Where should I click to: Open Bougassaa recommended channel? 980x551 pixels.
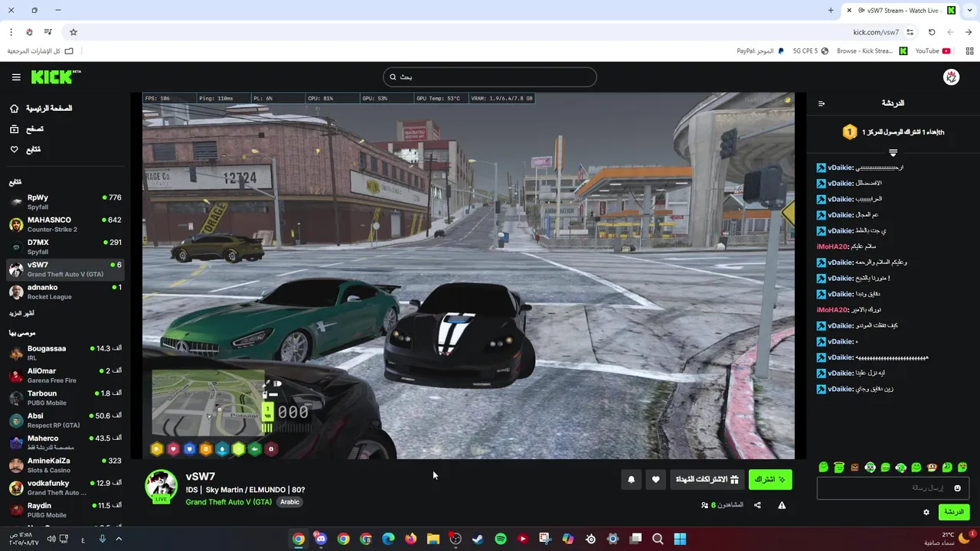(65, 353)
